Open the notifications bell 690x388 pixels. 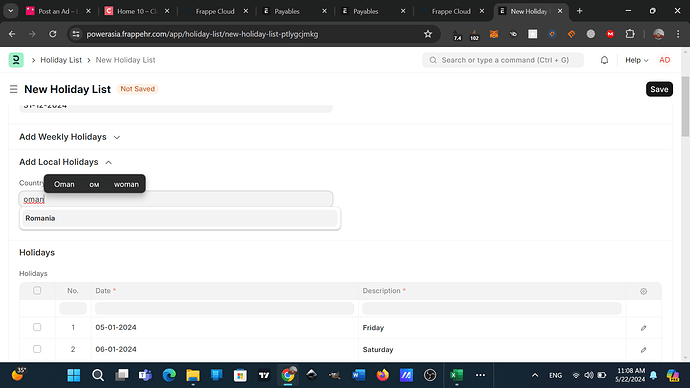[x=604, y=60]
